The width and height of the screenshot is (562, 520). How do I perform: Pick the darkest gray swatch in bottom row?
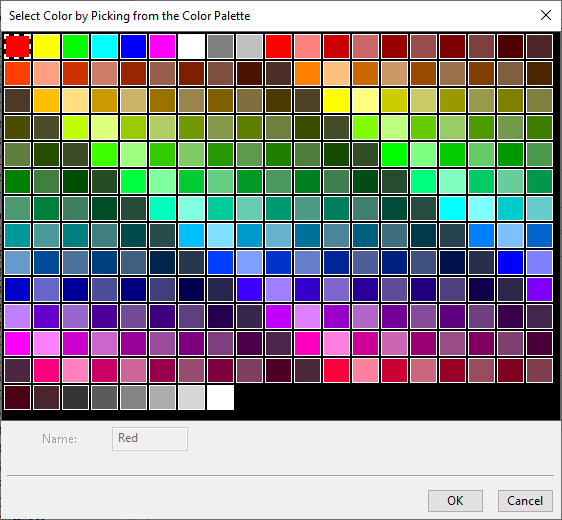[75, 397]
